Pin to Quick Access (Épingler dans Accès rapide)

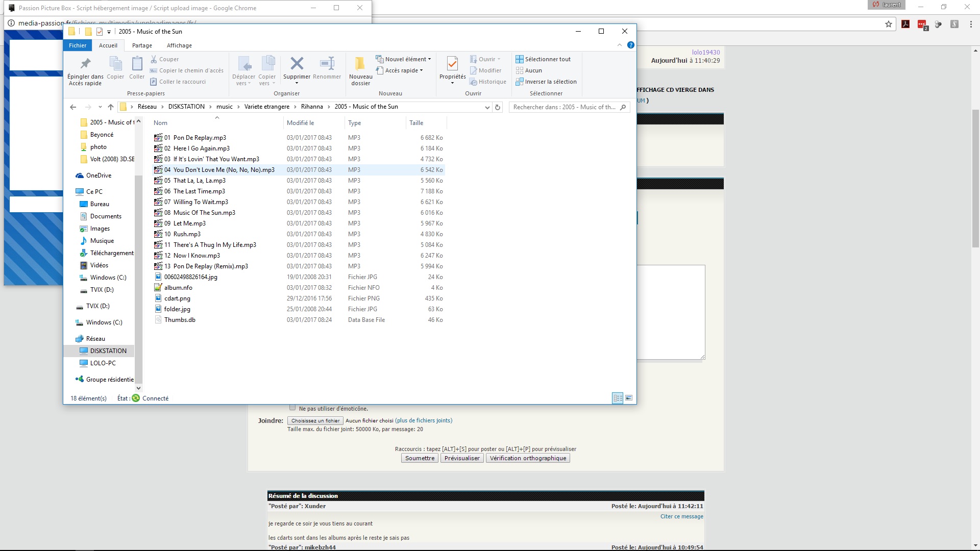click(85, 71)
